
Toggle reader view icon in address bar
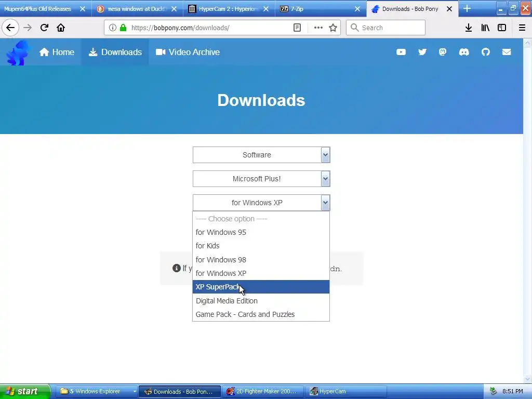coord(297,28)
